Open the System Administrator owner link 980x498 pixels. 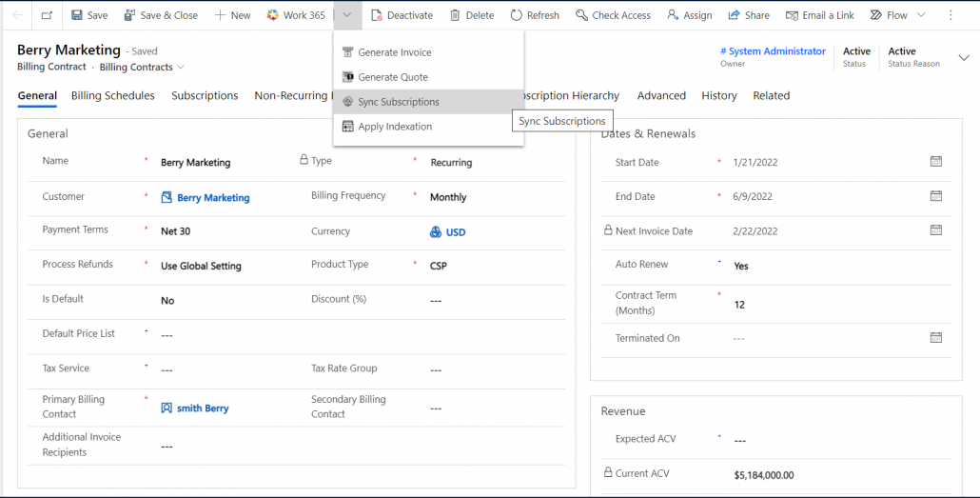(x=774, y=51)
